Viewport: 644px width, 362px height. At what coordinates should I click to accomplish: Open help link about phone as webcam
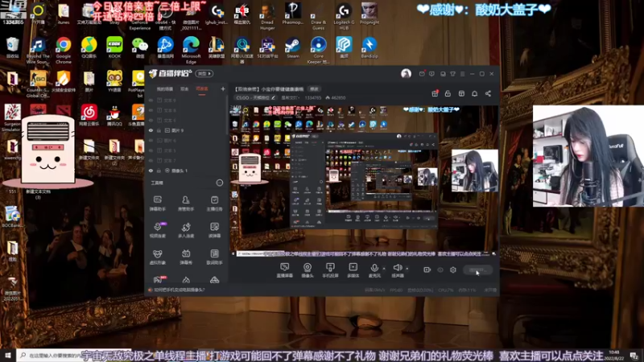(x=179, y=290)
